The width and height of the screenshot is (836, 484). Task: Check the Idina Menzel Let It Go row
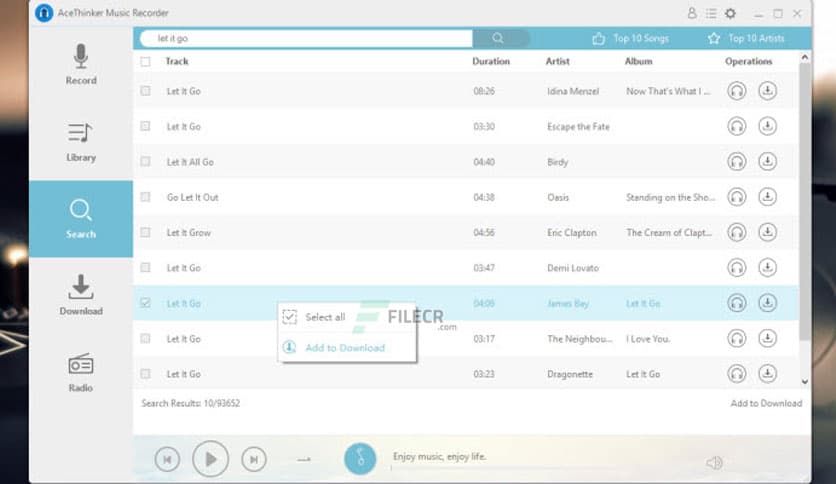145,91
